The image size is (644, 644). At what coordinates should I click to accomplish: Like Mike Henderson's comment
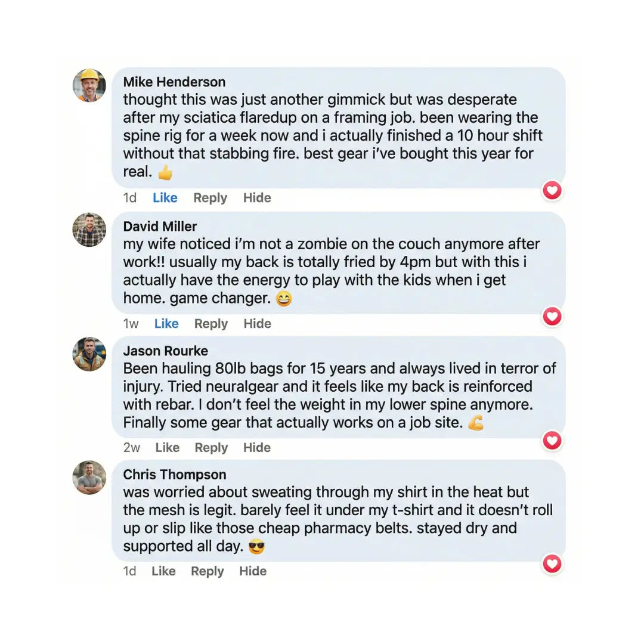(165, 198)
